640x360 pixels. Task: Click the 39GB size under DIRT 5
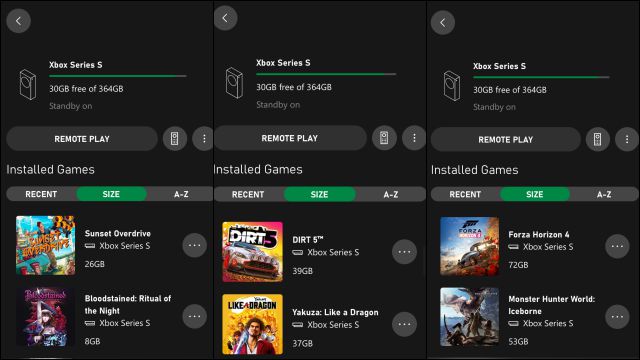click(x=302, y=271)
